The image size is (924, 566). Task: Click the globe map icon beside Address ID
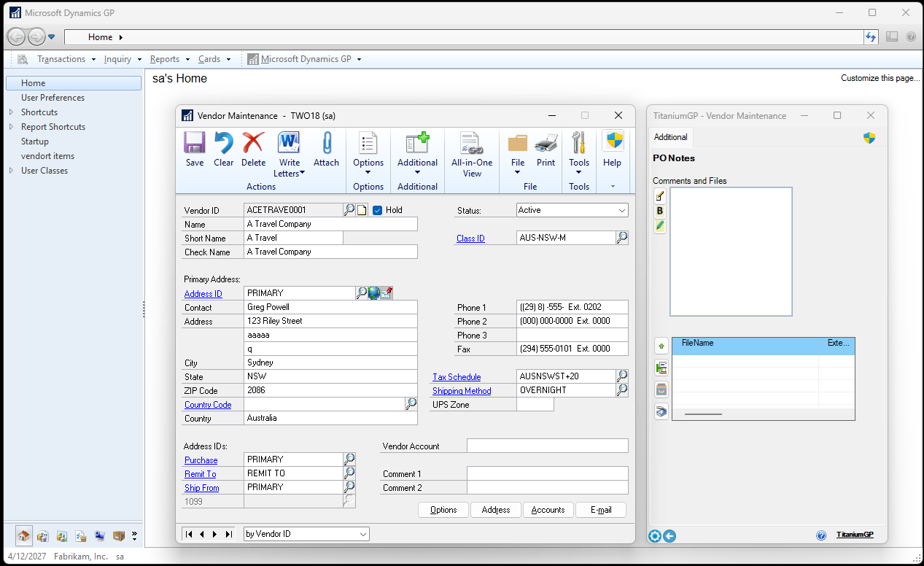tap(373, 293)
